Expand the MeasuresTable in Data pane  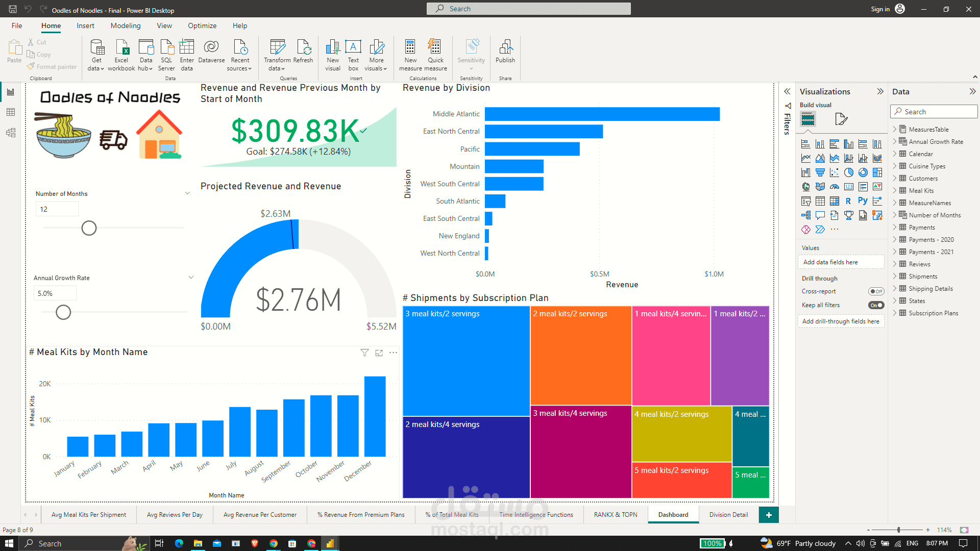(895, 129)
